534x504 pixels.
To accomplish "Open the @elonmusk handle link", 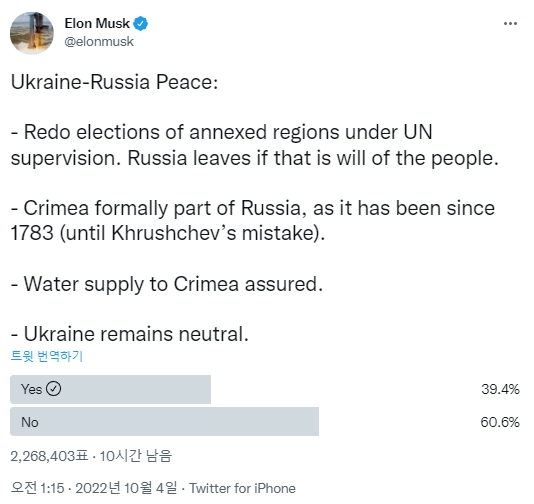I will coord(99,42).
